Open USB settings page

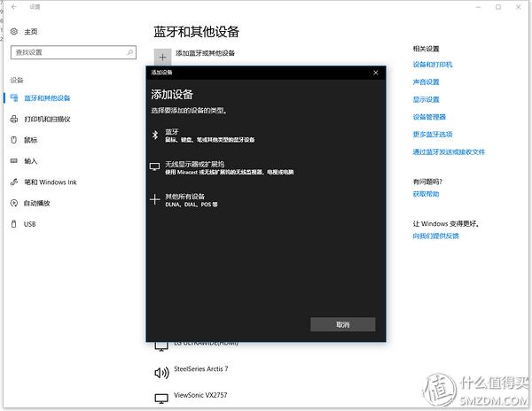point(30,224)
